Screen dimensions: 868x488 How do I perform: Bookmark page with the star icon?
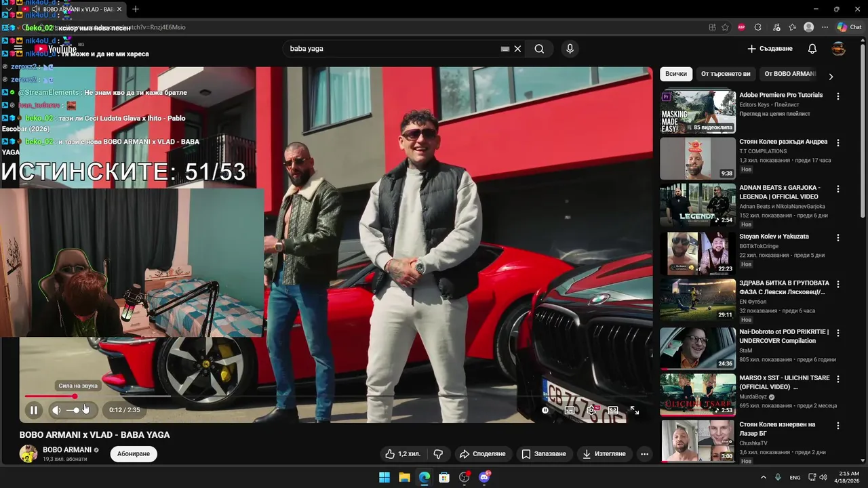coord(725,27)
